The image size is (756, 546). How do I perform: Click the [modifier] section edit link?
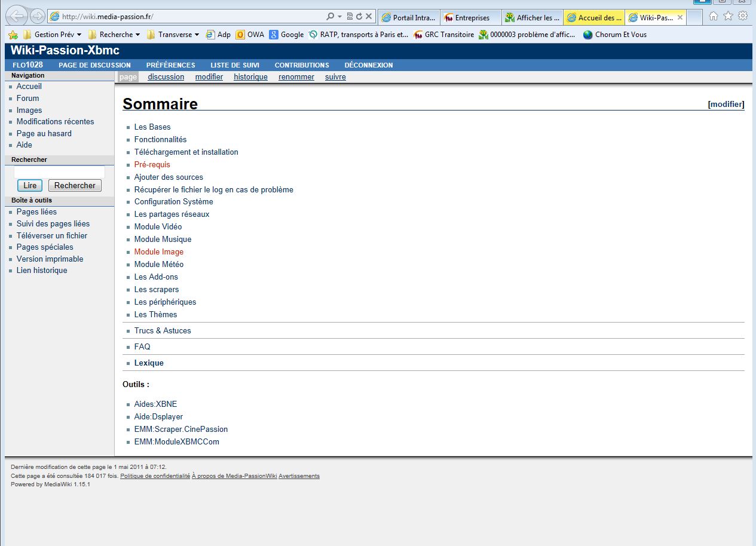point(726,104)
